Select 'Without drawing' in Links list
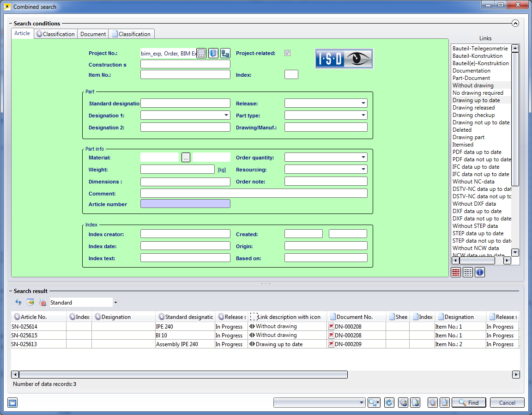Image resolution: width=532 pixels, height=415 pixels. [473, 85]
